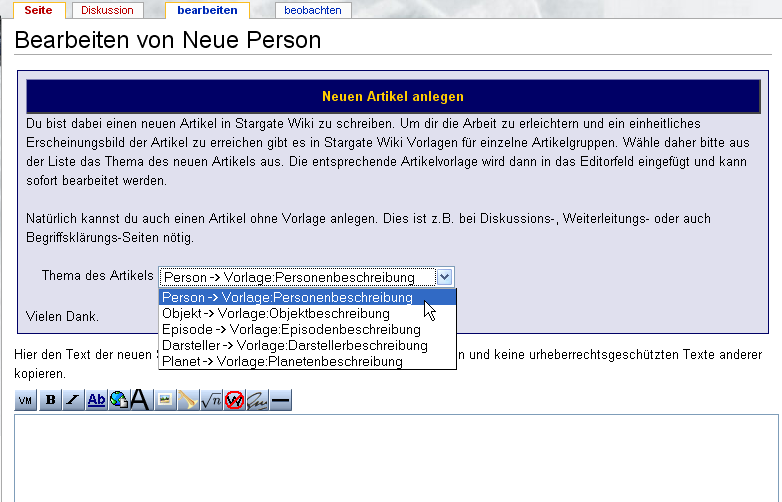Insert headline with large A icon
Viewport: 782px width, 502px height.
[140, 400]
